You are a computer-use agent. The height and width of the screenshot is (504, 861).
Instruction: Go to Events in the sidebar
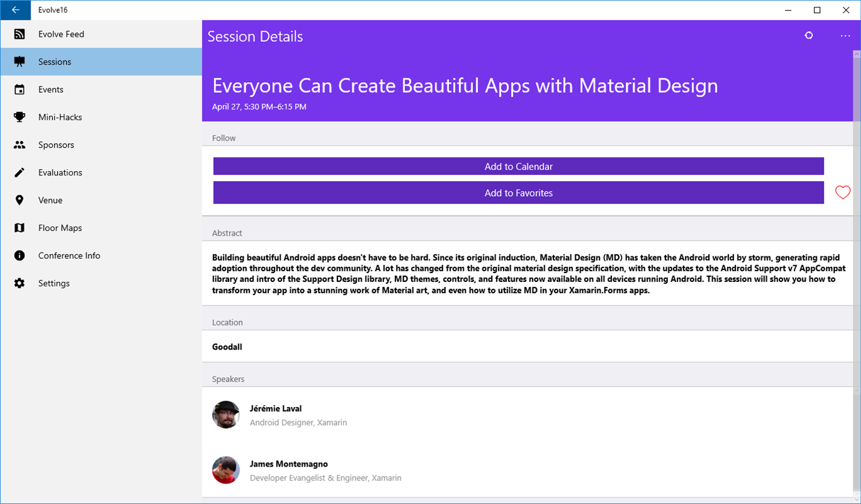tap(101, 90)
